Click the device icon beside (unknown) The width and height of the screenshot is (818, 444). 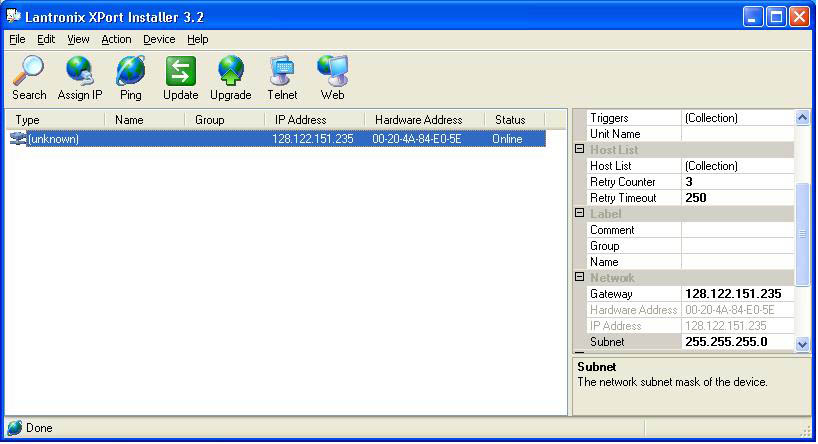click(x=18, y=139)
